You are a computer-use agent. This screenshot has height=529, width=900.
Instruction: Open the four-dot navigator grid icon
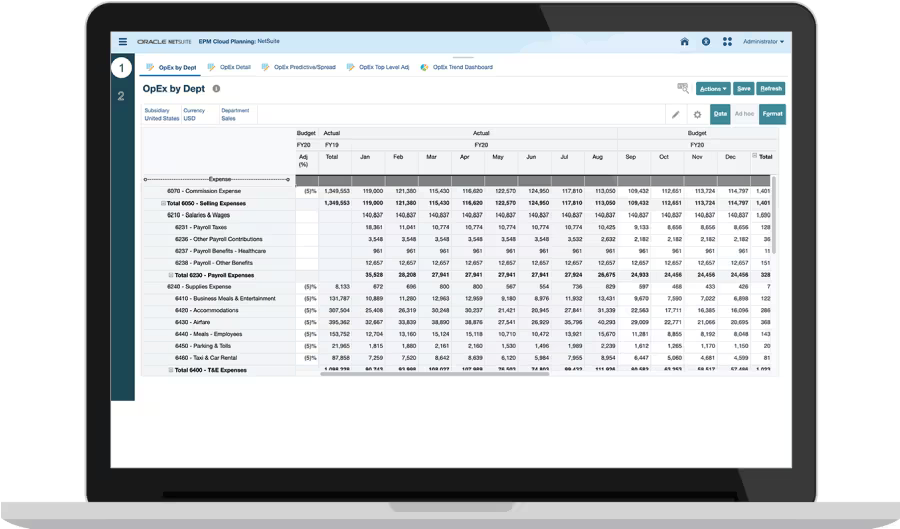tap(727, 42)
